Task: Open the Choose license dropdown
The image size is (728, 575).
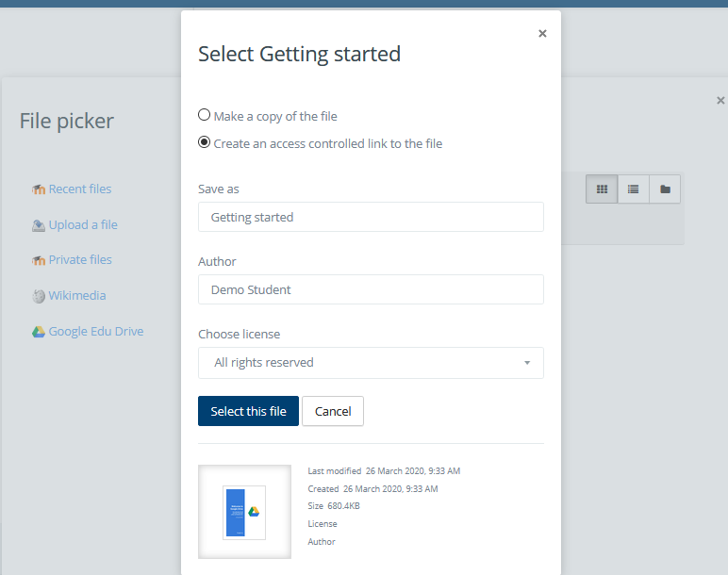Action: pos(371,363)
